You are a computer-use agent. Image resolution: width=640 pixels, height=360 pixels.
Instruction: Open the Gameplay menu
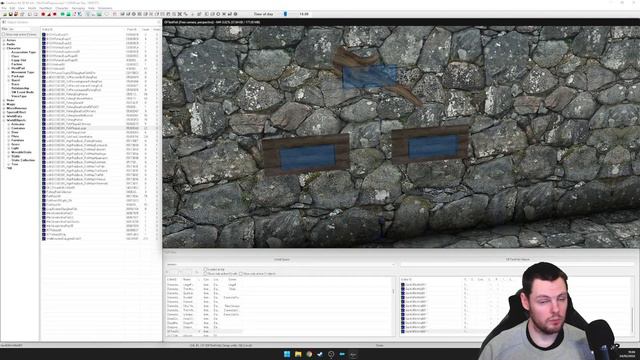(x=78, y=8)
